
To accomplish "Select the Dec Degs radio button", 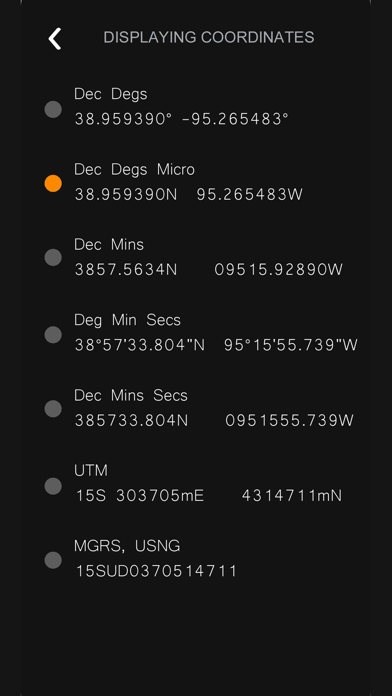I will [x=53, y=109].
